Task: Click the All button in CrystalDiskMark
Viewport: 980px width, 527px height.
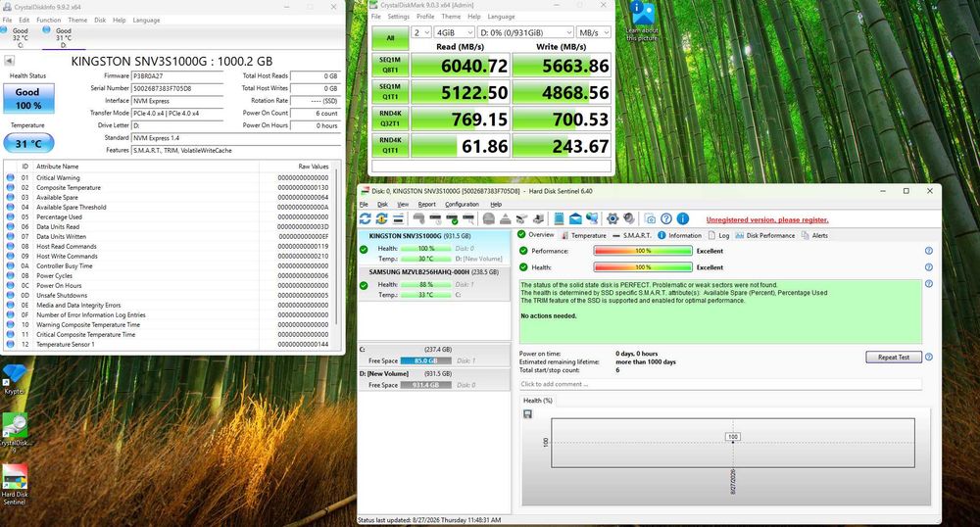Action: (390, 38)
